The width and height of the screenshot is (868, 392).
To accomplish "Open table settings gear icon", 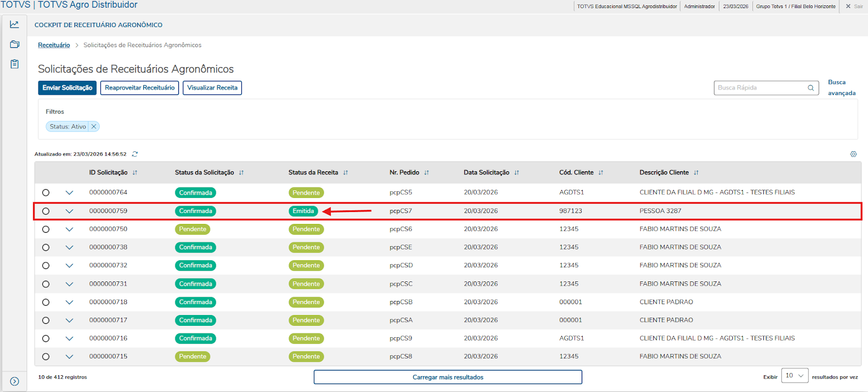I will pos(853,154).
